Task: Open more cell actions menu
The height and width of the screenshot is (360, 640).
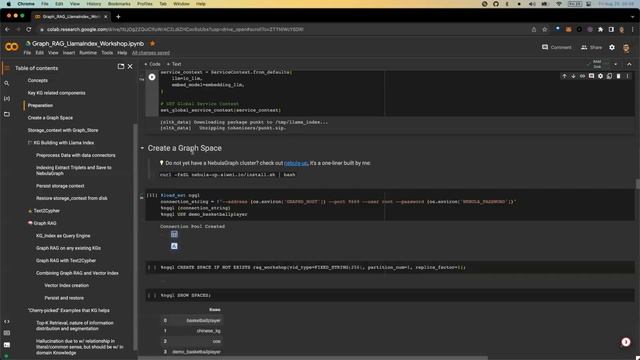Action: pos(628,76)
